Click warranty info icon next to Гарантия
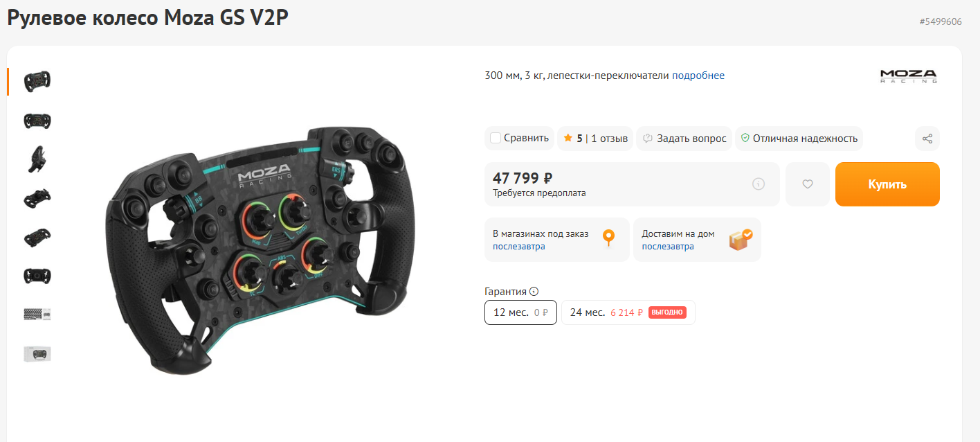The image size is (980, 442). pyautogui.click(x=534, y=292)
